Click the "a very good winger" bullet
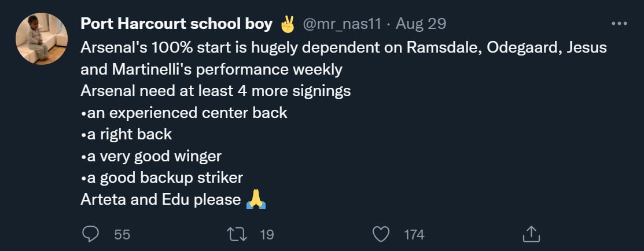This screenshot has width=644, height=251. point(151,156)
